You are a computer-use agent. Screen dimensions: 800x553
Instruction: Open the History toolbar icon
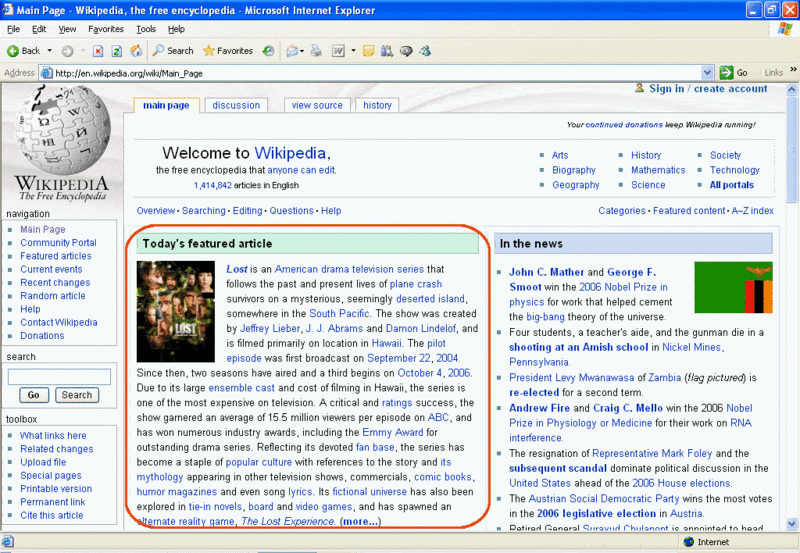[268, 51]
